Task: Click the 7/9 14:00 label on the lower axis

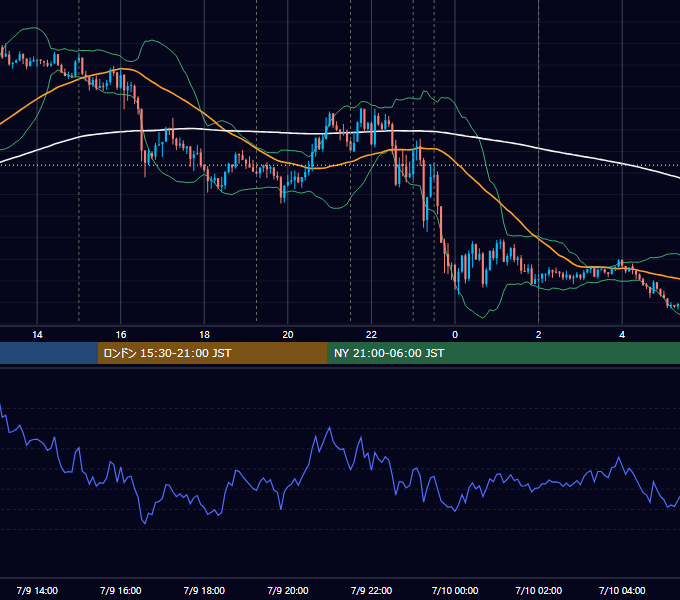Action: (37, 590)
